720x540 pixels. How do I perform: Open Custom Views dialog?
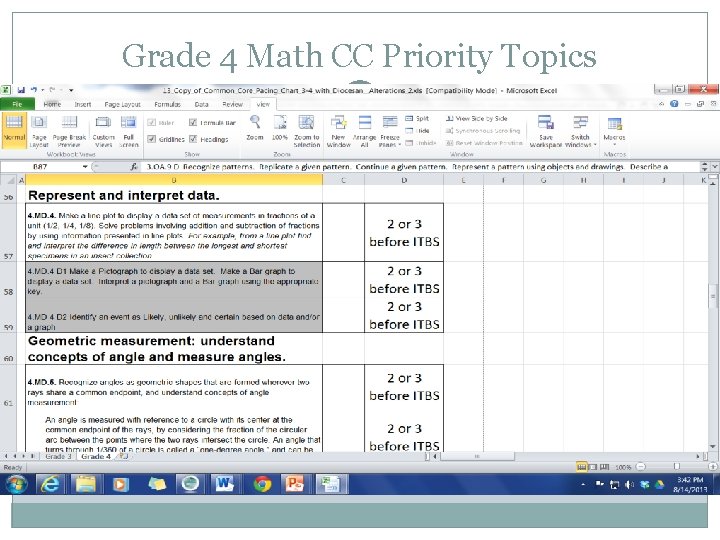(103, 131)
